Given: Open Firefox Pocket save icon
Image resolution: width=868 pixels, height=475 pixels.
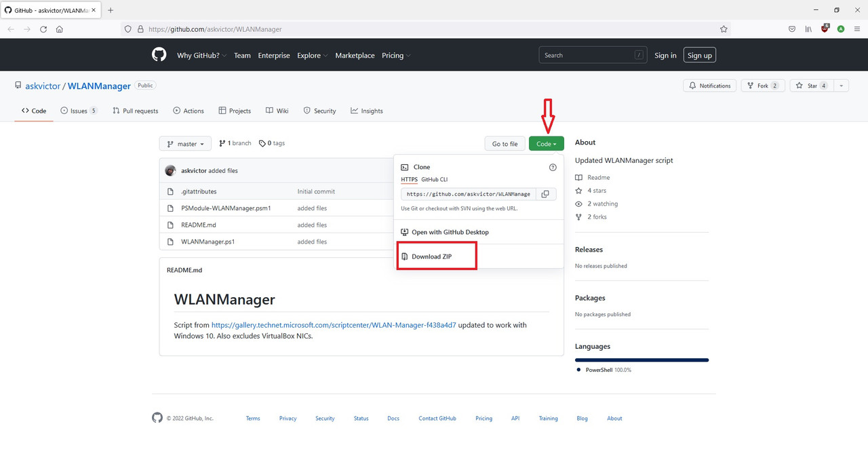Looking at the screenshot, I should [792, 29].
